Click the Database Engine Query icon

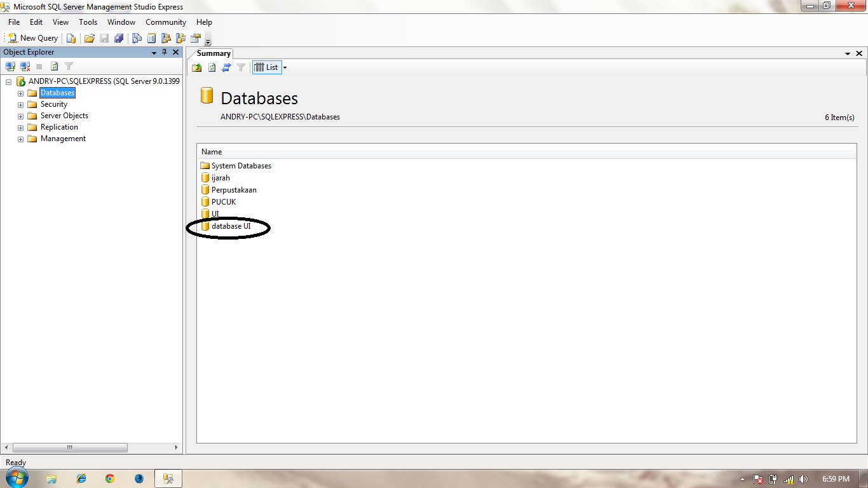point(71,38)
